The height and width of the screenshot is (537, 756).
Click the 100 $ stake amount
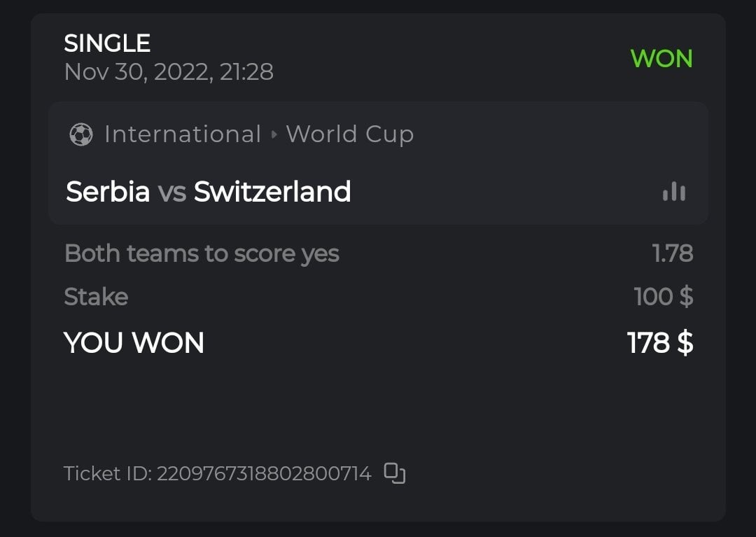[664, 297]
